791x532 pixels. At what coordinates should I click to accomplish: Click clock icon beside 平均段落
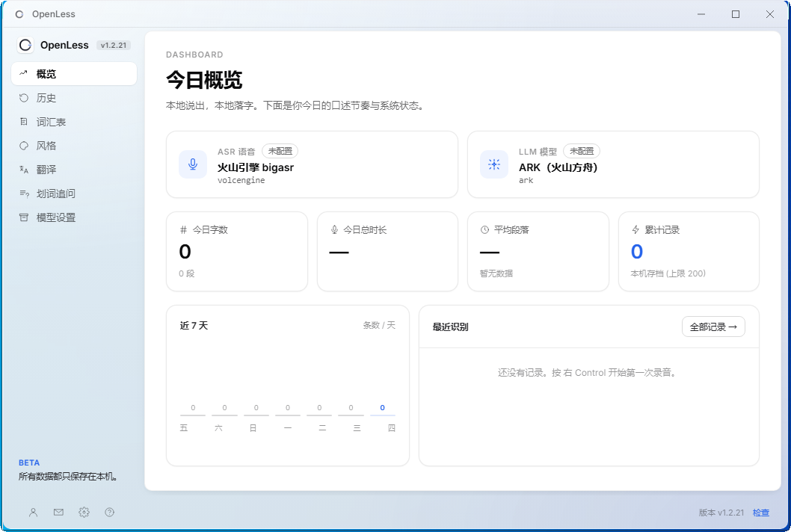[484, 230]
